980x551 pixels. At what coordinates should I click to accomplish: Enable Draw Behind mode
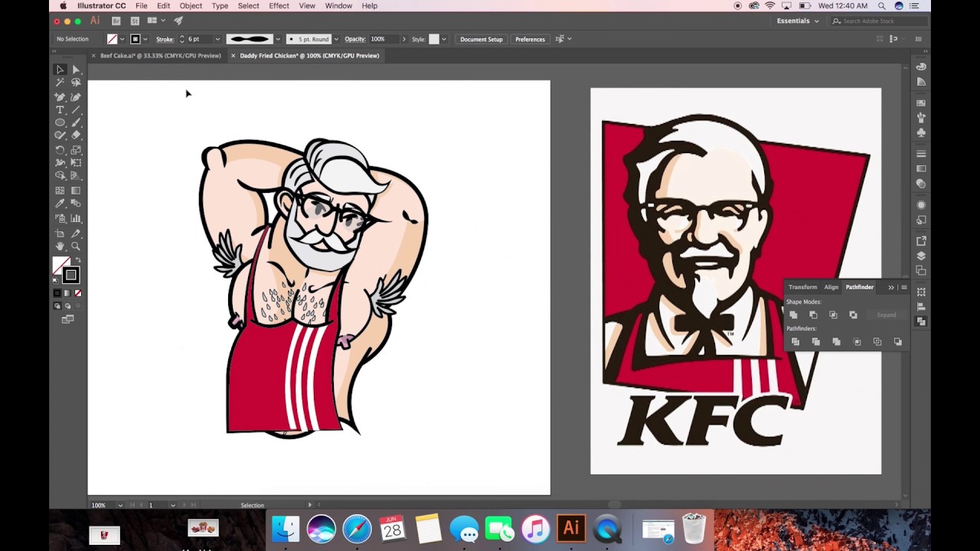click(67, 306)
